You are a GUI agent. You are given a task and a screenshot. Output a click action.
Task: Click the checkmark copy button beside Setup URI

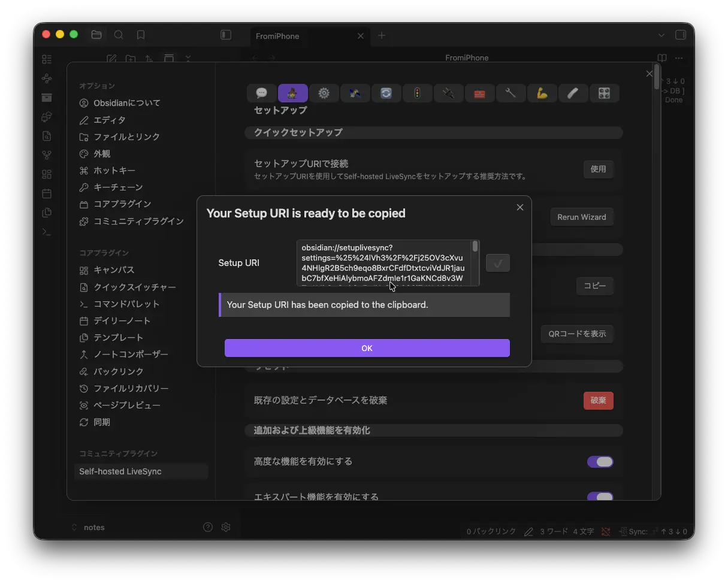pyautogui.click(x=498, y=263)
